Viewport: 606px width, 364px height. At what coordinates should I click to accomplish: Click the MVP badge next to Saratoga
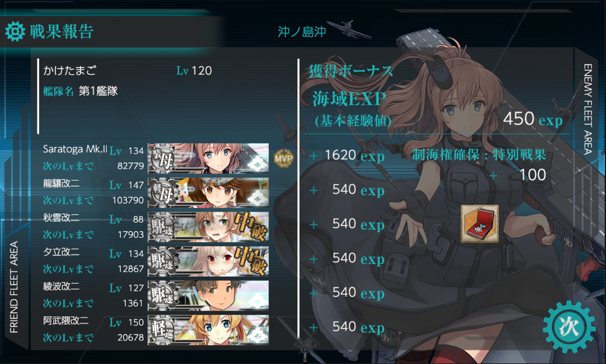click(283, 158)
